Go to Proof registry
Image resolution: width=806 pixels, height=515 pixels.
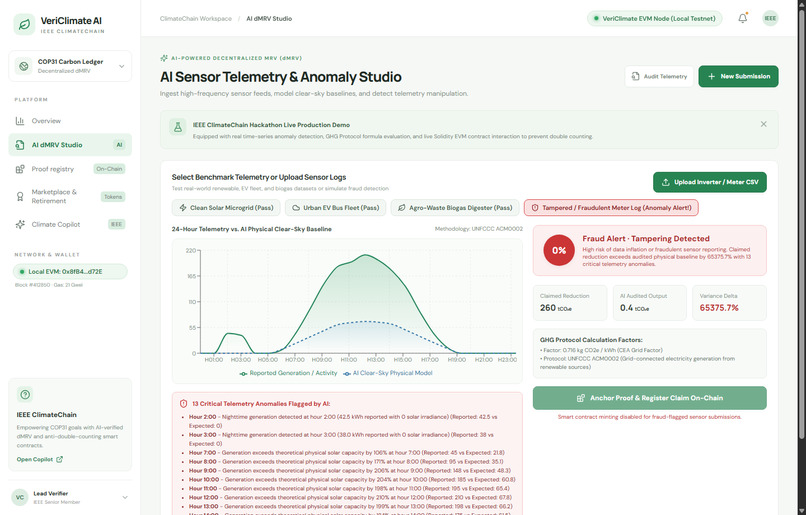[70, 169]
